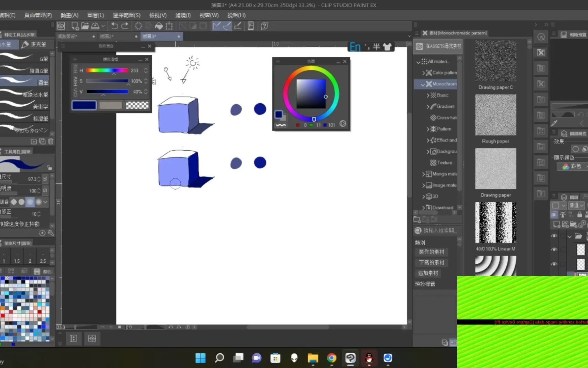Expand the Basic material folder
588x368 pixels.
click(x=428, y=95)
